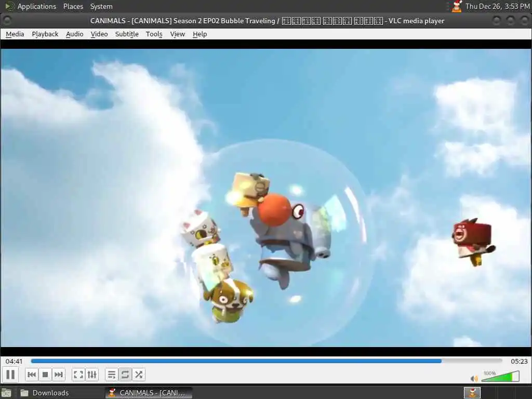The height and width of the screenshot is (399, 532).
Task: Open window menu button on title bar
Action: coord(7,21)
